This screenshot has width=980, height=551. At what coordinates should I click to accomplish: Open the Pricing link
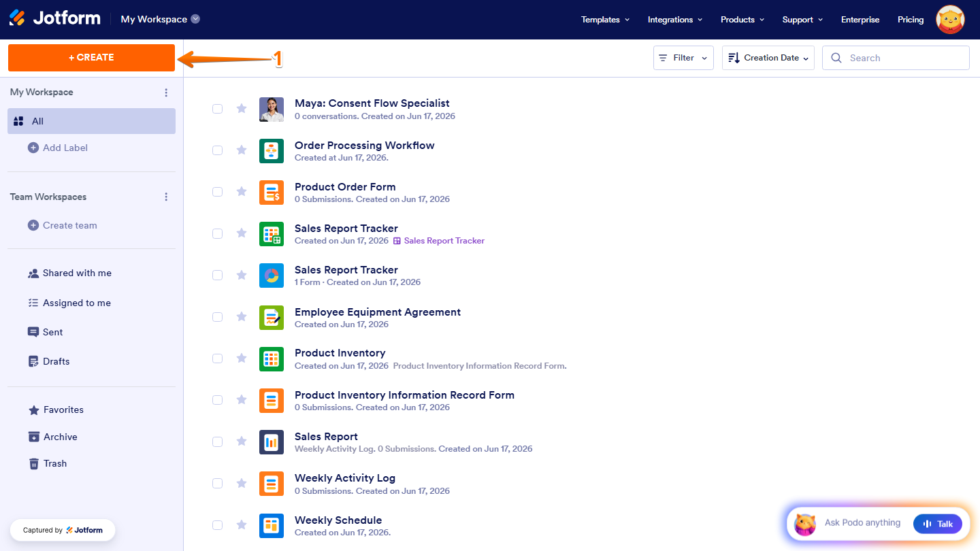tap(911, 20)
